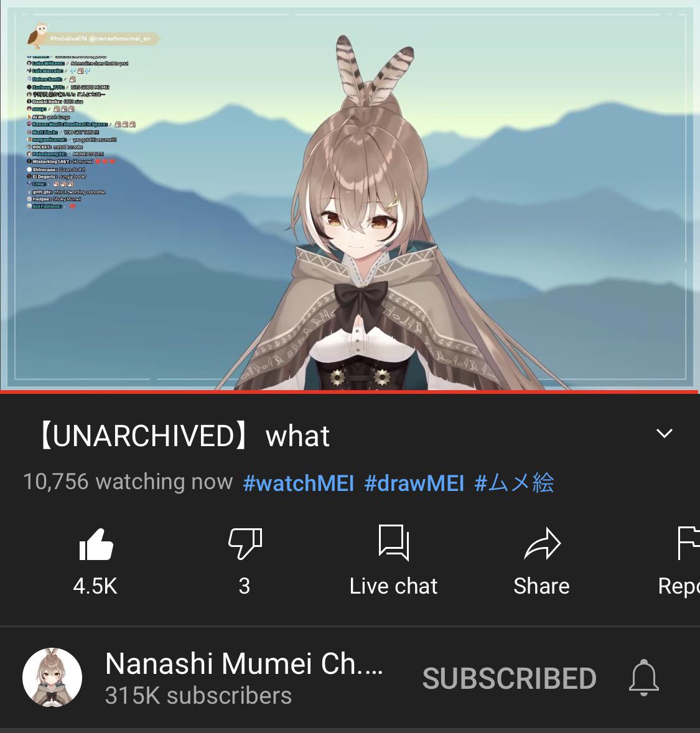Open Live chat via speech bubble icon

[394, 542]
